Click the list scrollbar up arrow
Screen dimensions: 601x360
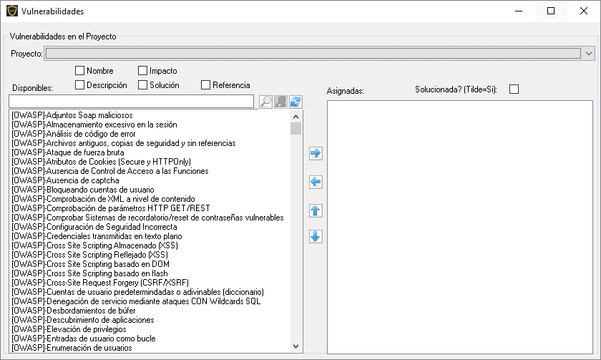click(x=296, y=117)
